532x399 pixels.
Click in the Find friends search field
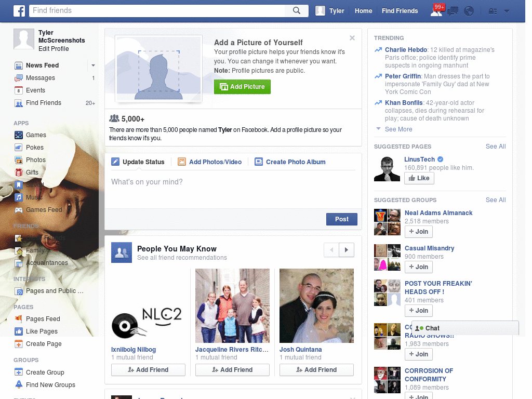point(157,10)
